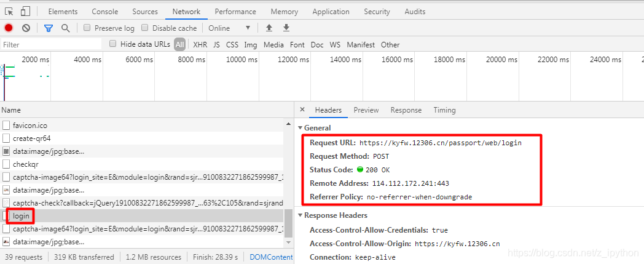Switch to the Console tab
Viewport: 644px width, 264px height.
click(104, 12)
